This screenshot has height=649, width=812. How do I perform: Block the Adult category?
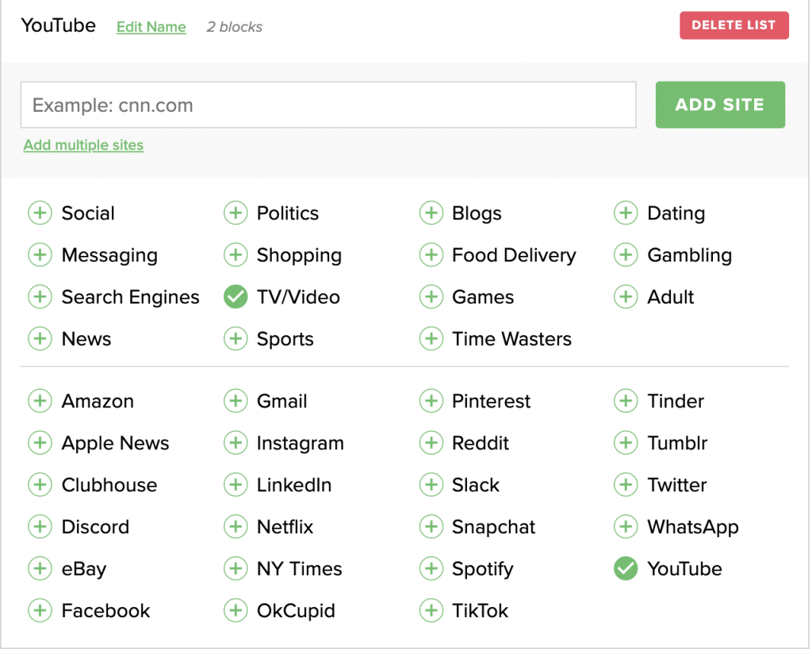pyautogui.click(x=626, y=296)
